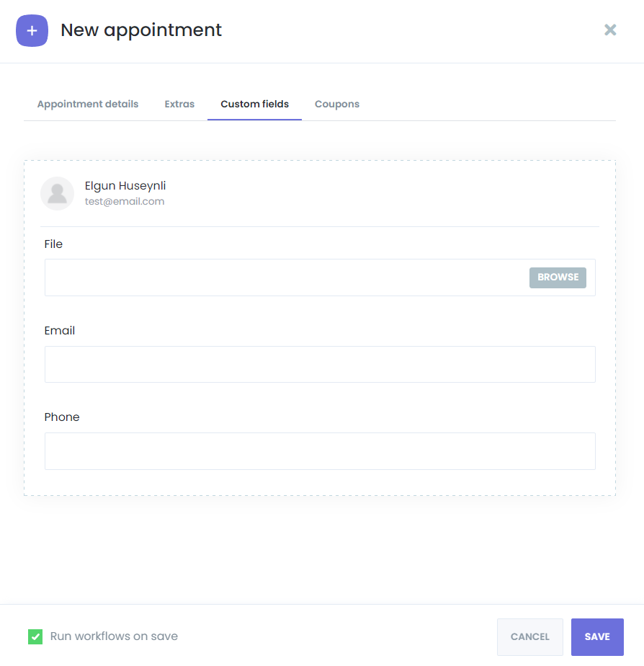The width and height of the screenshot is (644, 666).
Task: Go to the Coupons tab
Action: coord(337,104)
